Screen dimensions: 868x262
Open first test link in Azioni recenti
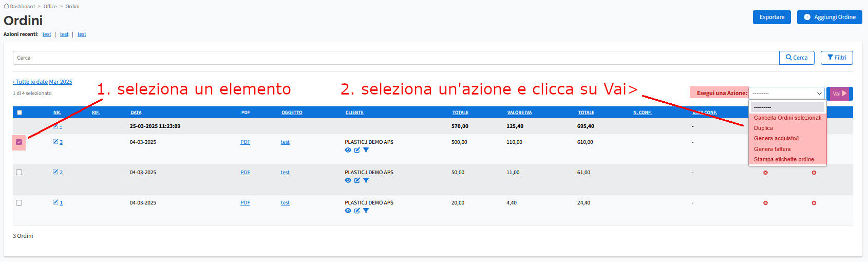point(47,34)
